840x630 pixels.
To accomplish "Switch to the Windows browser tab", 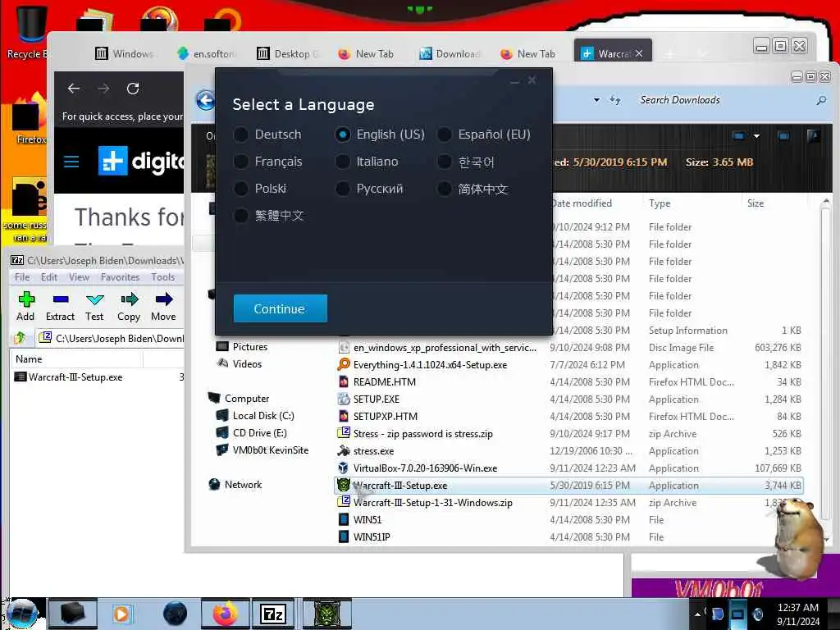I will [x=125, y=53].
